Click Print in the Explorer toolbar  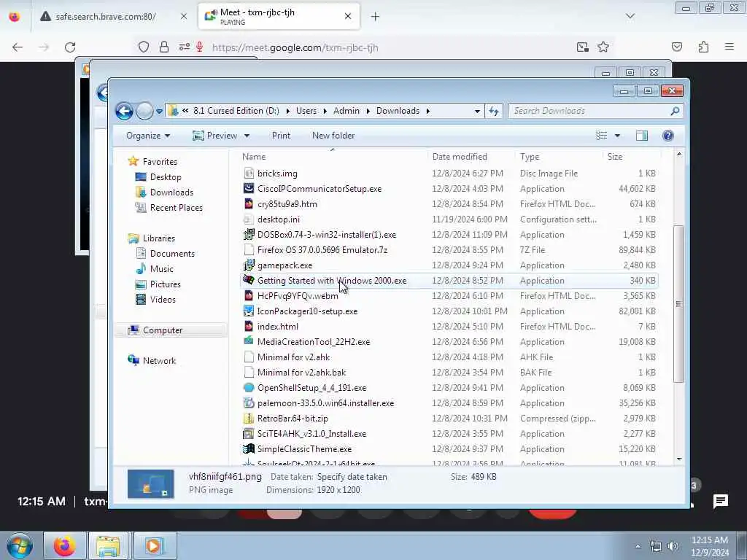tap(281, 136)
